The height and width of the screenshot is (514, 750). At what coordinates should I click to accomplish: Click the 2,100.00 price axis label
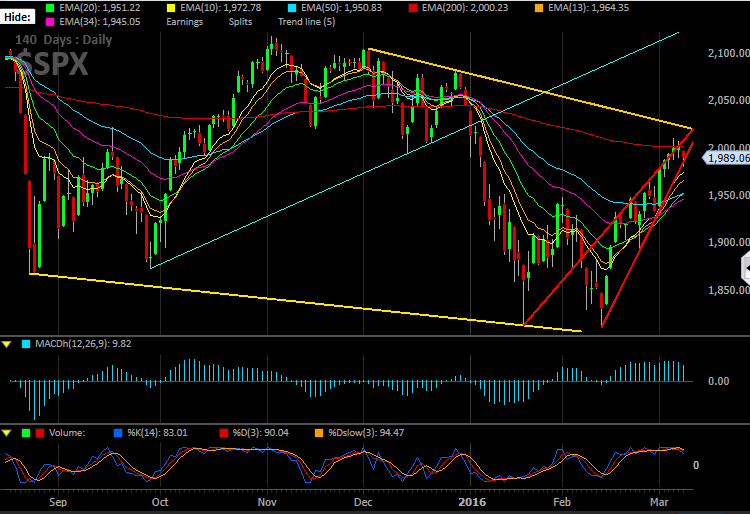[x=728, y=53]
